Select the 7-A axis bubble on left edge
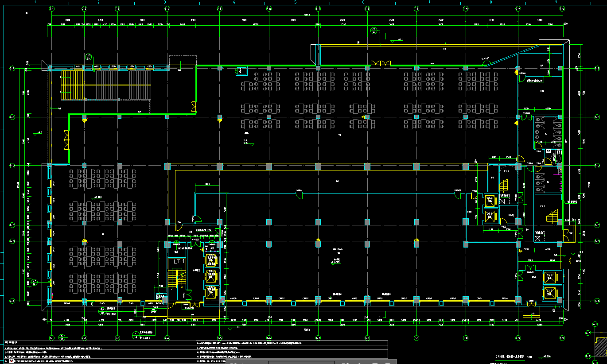The height and width of the screenshot is (364, 607). [x=12, y=301]
